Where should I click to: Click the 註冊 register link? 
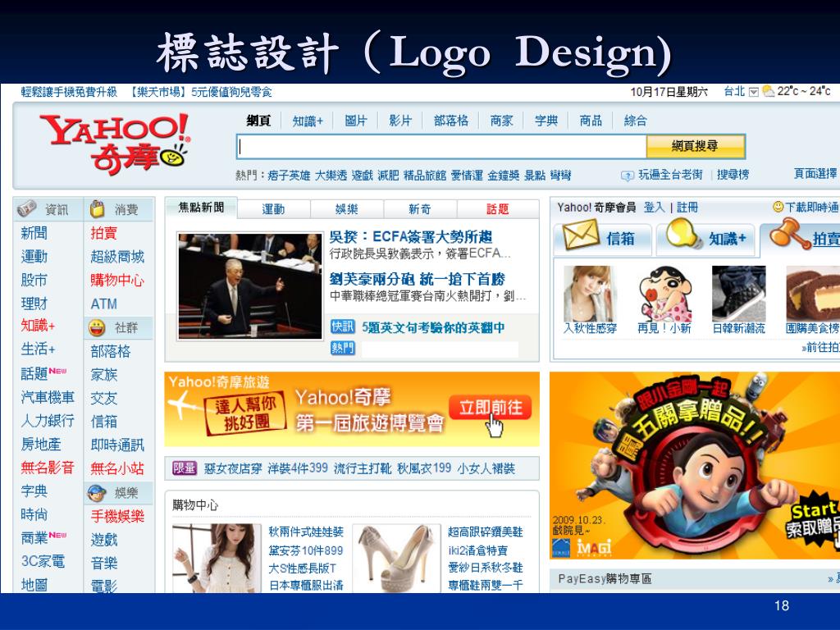point(687,208)
